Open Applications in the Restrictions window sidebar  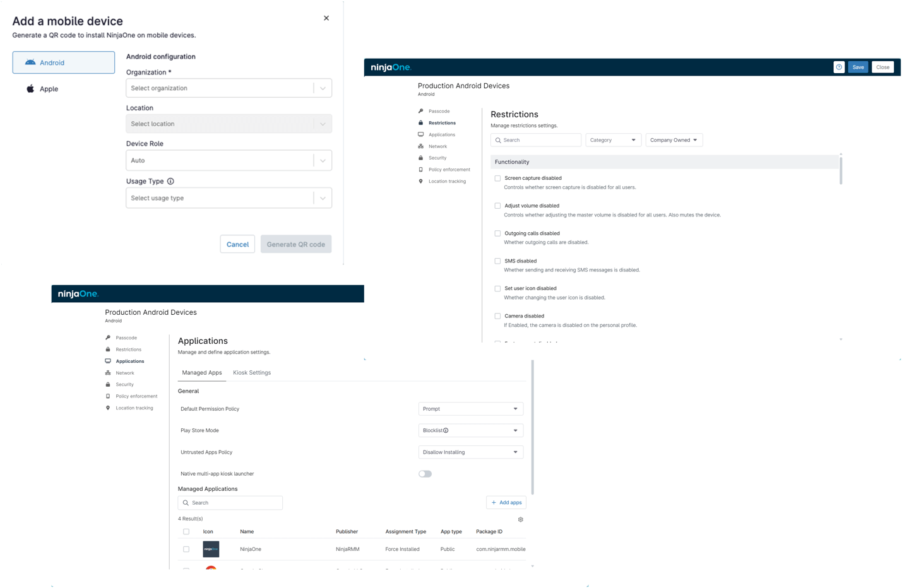pyautogui.click(x=441, y=134)
